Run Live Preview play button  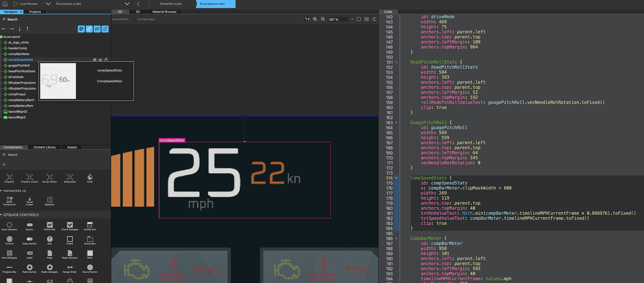[x=16, y=4]
